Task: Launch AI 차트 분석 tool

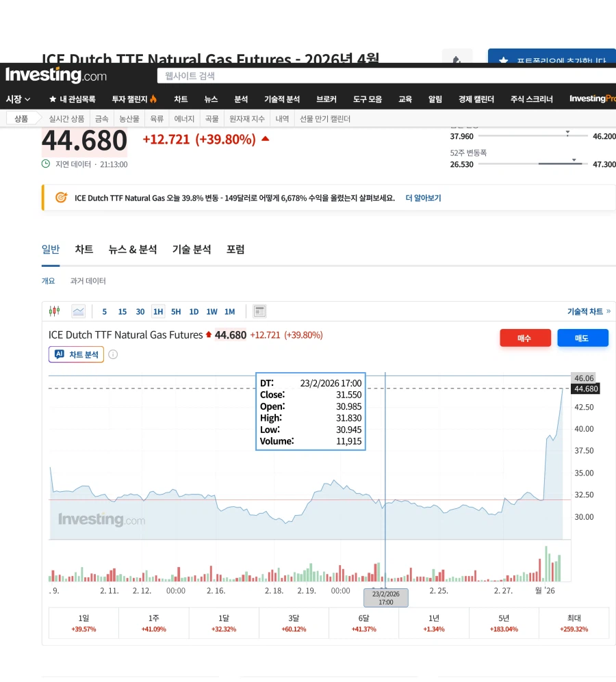Action: pyautogui.click(x=75, y=354)
